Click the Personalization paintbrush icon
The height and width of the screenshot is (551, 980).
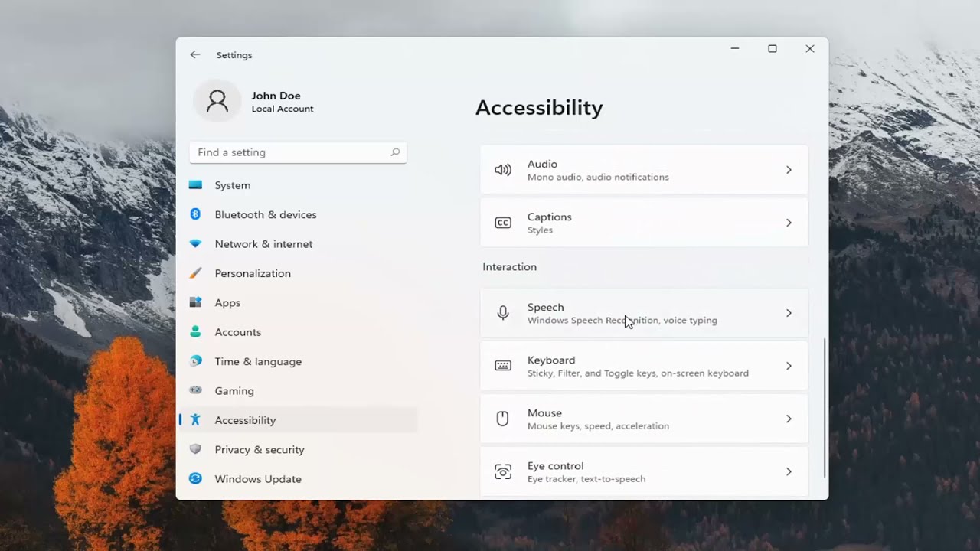pos(195,273)
